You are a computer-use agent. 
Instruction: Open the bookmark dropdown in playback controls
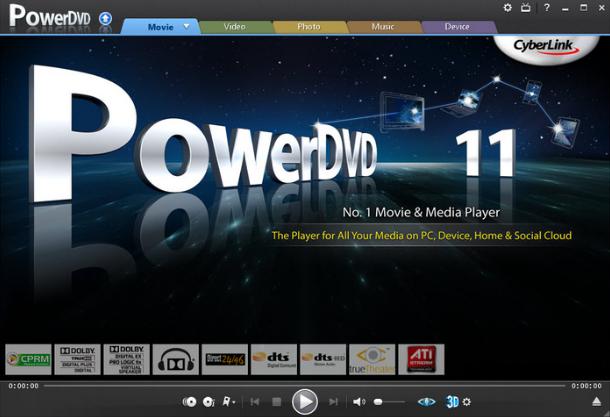coord(228,401)
